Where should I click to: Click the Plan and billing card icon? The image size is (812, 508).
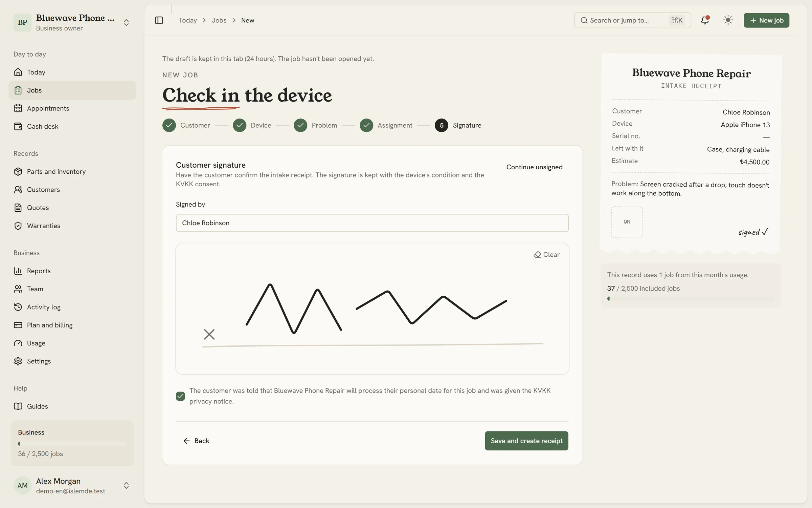(18, 325)
